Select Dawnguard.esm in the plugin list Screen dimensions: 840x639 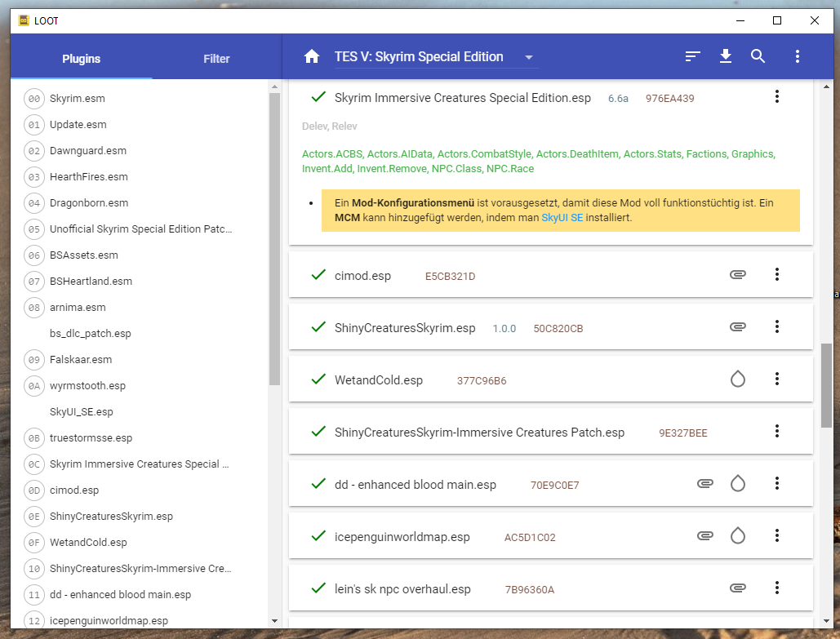(x=88, y=151)
